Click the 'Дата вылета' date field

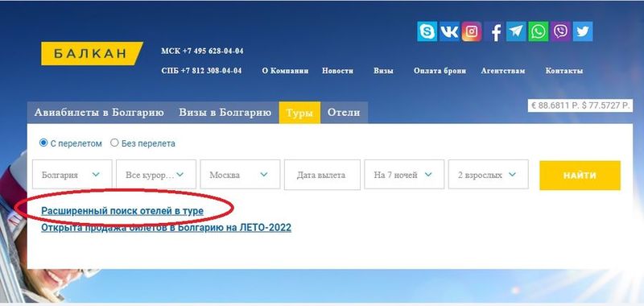coord(322,175)
